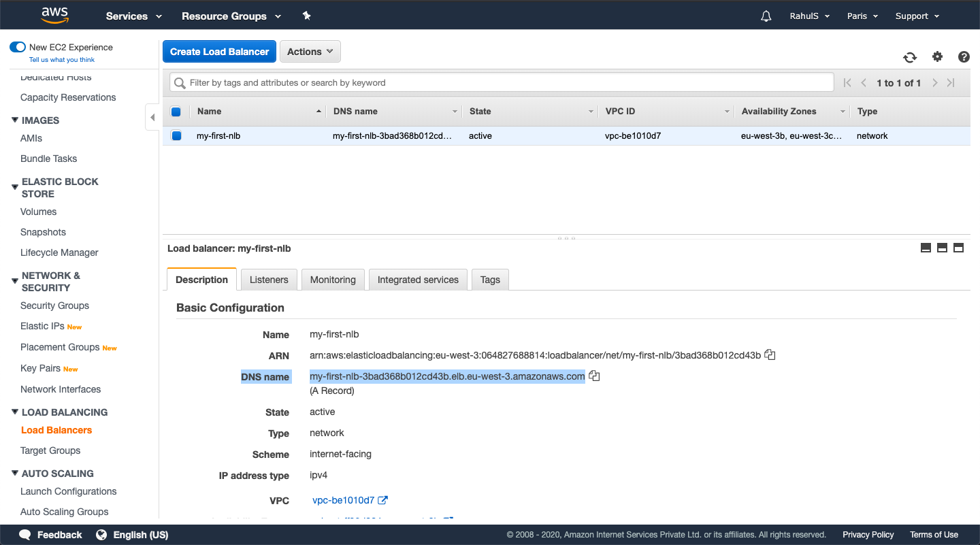Screen dimensions: 980x545
Task: Open the Actions dropdown
Action: pyautogui.click(x=310, y=51)
